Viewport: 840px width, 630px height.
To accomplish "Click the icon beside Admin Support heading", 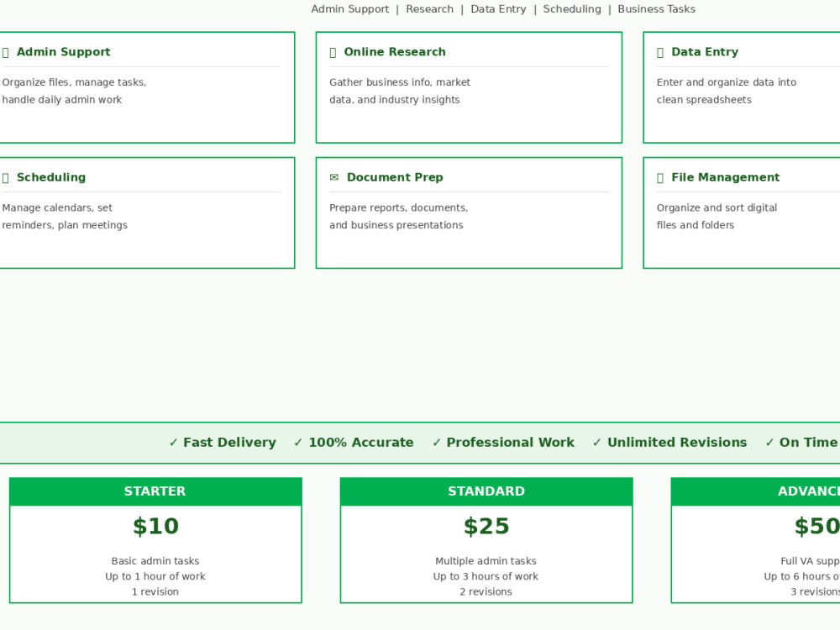I will click(x=5, y=52).
